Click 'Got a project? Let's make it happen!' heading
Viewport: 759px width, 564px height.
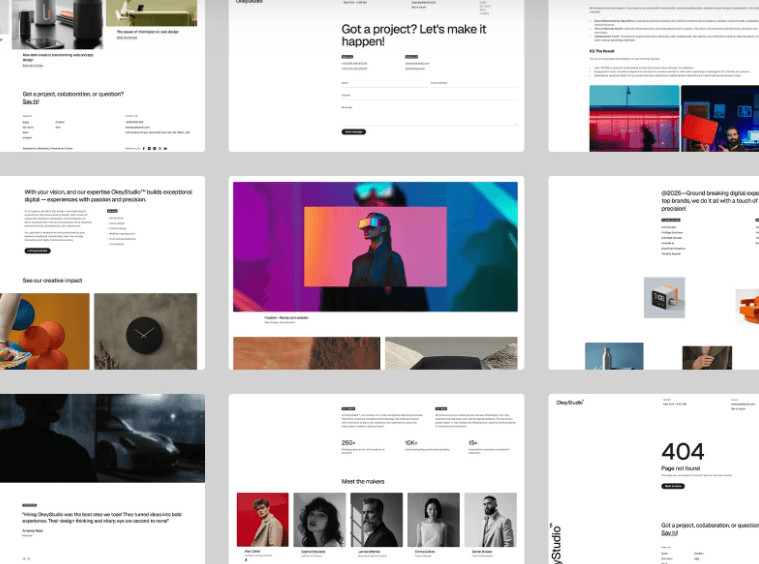point(414,35)
